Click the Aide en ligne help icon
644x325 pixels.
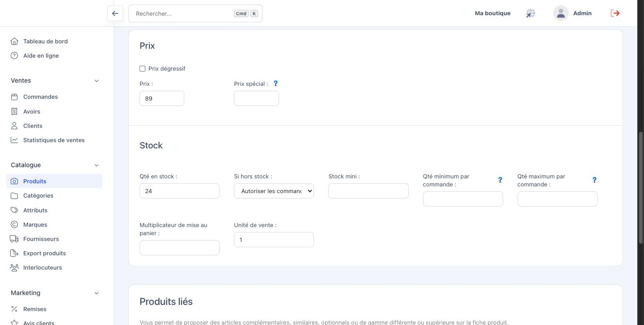tap(14, 55)
